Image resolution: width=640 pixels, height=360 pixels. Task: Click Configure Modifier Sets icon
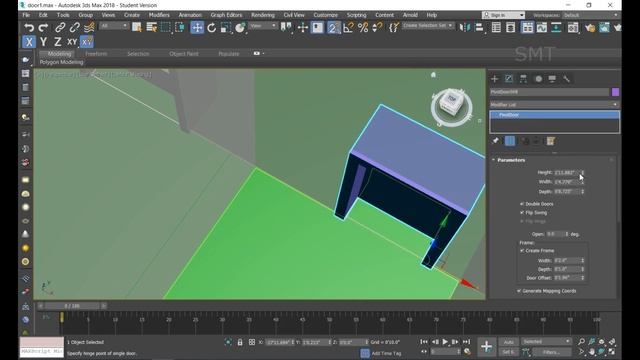(551, 141)
